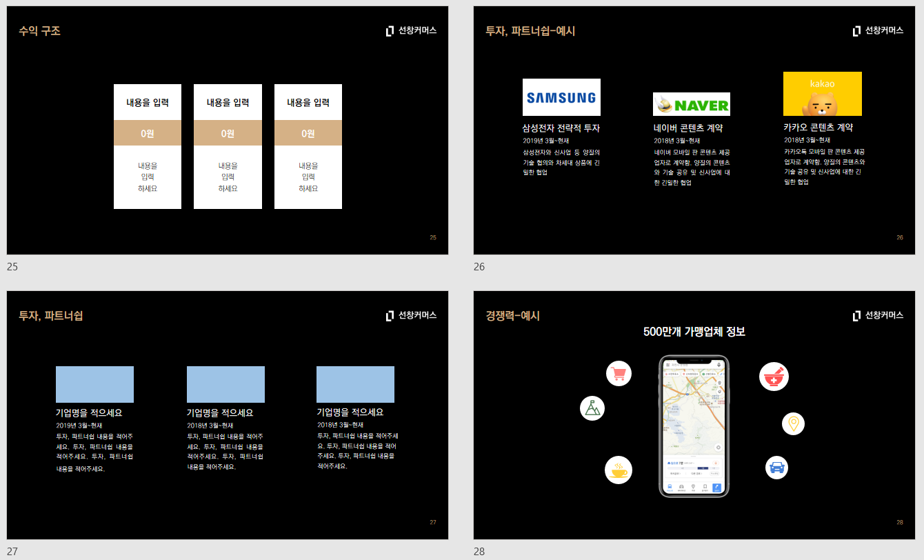Viewport: 924px width, 560px height.
Task: Click the 카카오톡 모바일 판 description paragraph
Action: (824, 167)
